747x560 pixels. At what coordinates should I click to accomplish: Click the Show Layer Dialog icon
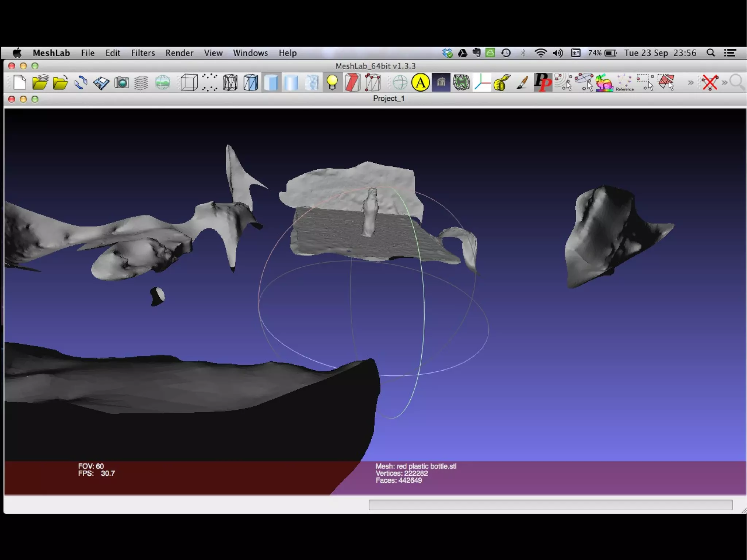[x=141, y=82]
